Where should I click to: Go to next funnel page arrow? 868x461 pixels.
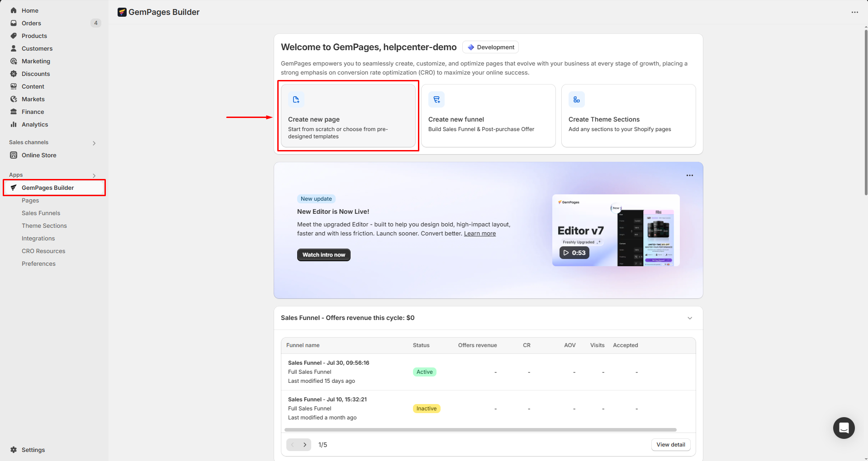(305, 445)
